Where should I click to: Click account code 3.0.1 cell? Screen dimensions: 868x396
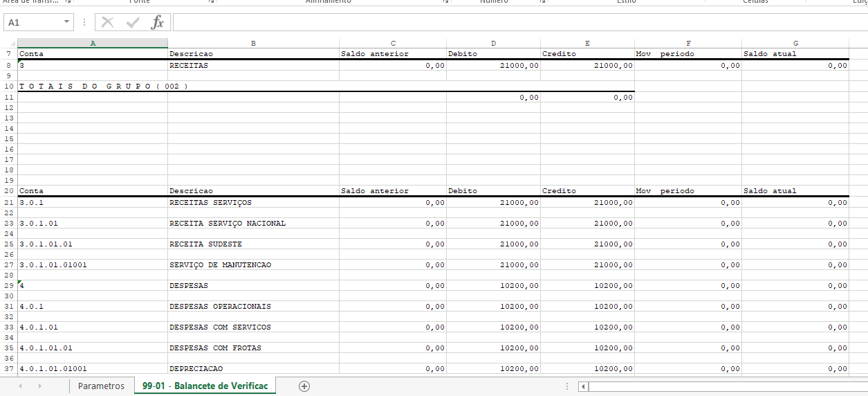point(93,202)
